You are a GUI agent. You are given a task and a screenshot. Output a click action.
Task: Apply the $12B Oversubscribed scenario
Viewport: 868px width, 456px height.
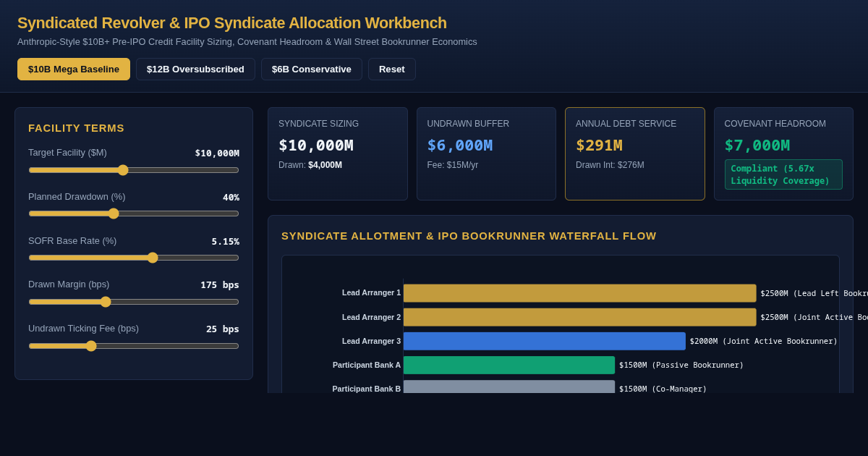pos(195,69)
